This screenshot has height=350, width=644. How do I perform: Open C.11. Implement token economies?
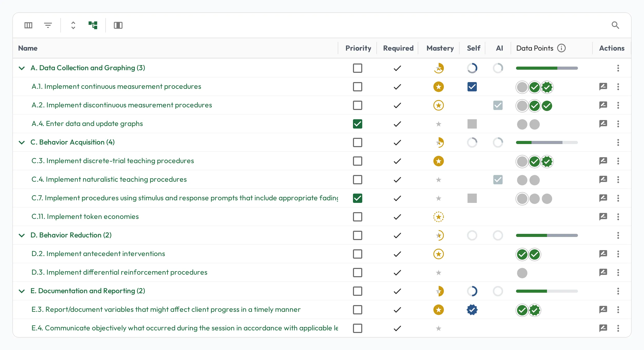tap(85, 217)
